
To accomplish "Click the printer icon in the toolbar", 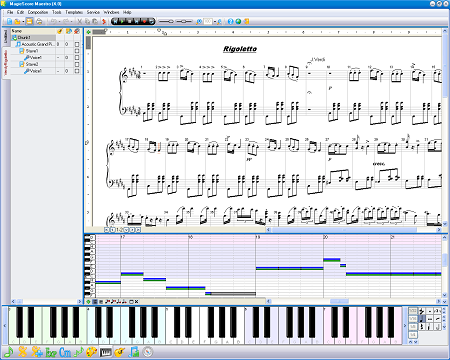I will click(x=39, y=22).
